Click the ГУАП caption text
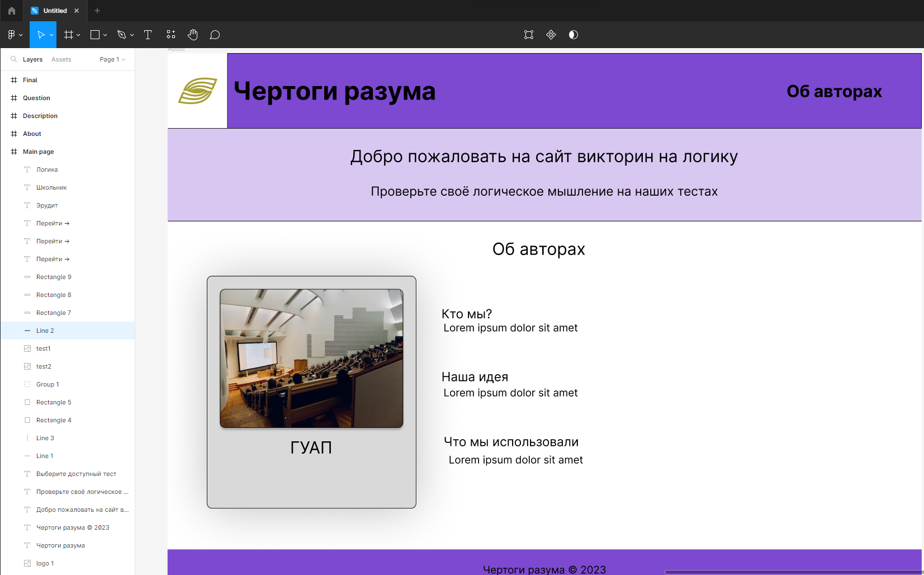Image resolution: width=924 pixels, height=575 pixels. [x=311, y=447]
